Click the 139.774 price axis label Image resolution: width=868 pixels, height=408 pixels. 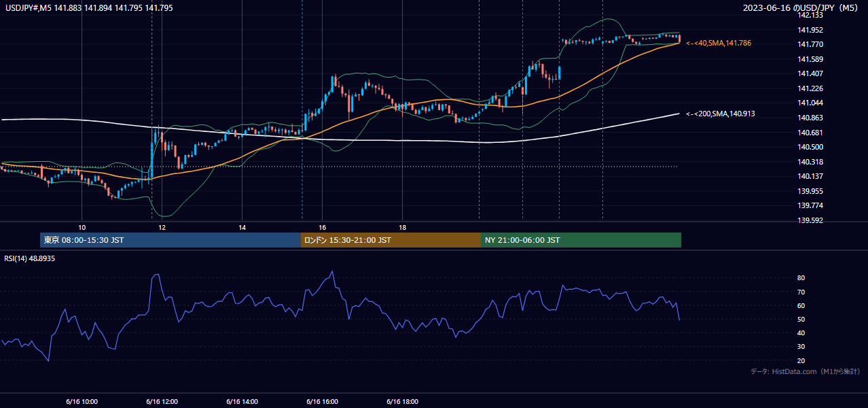point(811,206)
